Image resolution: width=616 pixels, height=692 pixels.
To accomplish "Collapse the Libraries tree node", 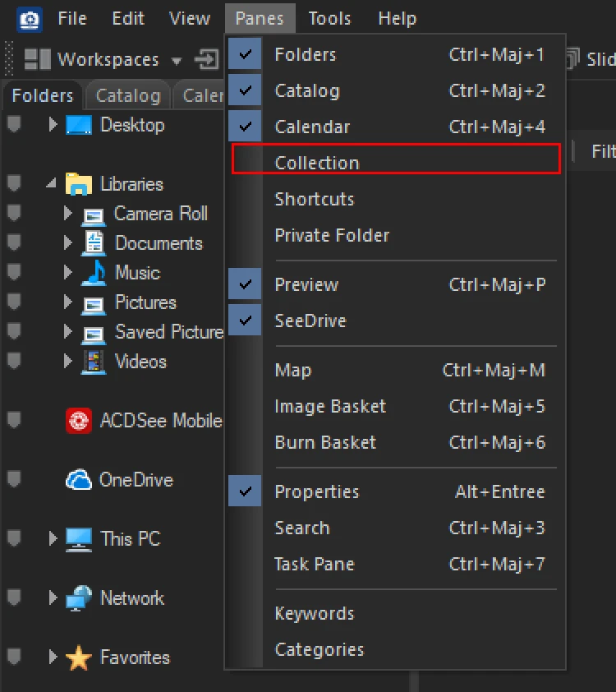I will [x=52, y=183].
